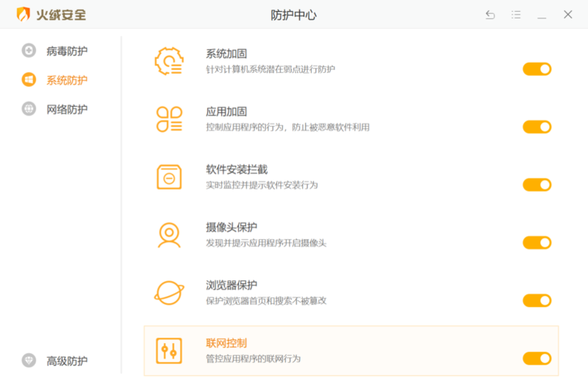
Task: Switch to 网络防护 in the sidebar
Action: (x=66, y=109)
